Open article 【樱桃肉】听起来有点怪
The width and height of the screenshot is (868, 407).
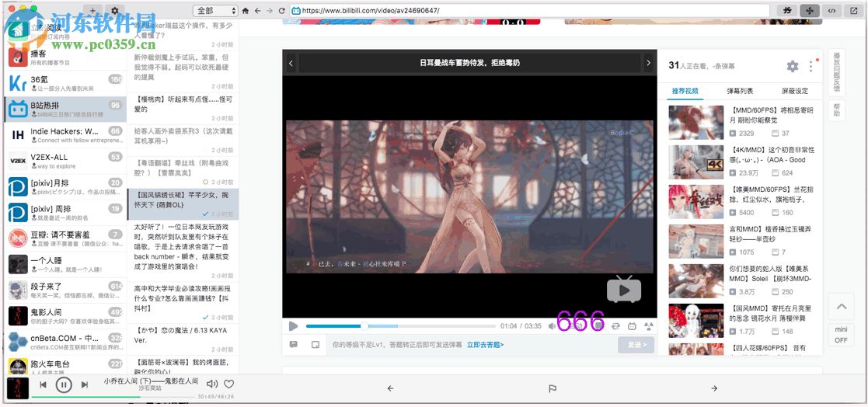tap(183, 108)
